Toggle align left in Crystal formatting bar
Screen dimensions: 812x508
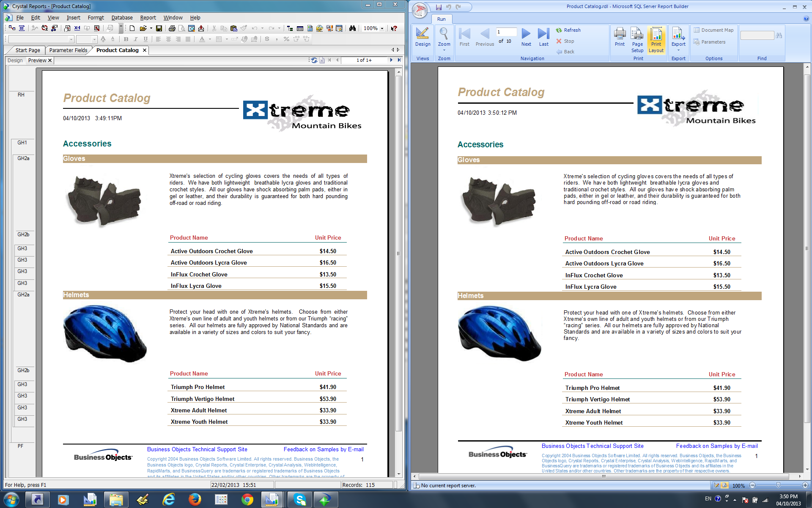click(158, 39)
